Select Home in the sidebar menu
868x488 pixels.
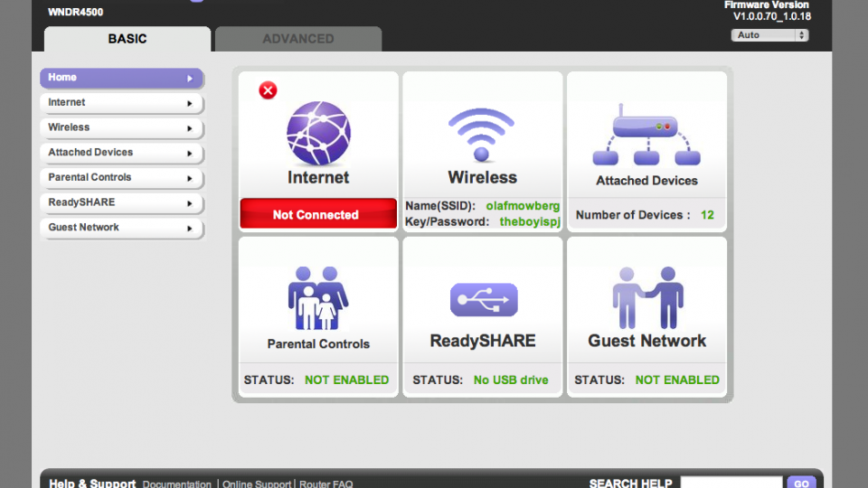click(x=121, y=78)
